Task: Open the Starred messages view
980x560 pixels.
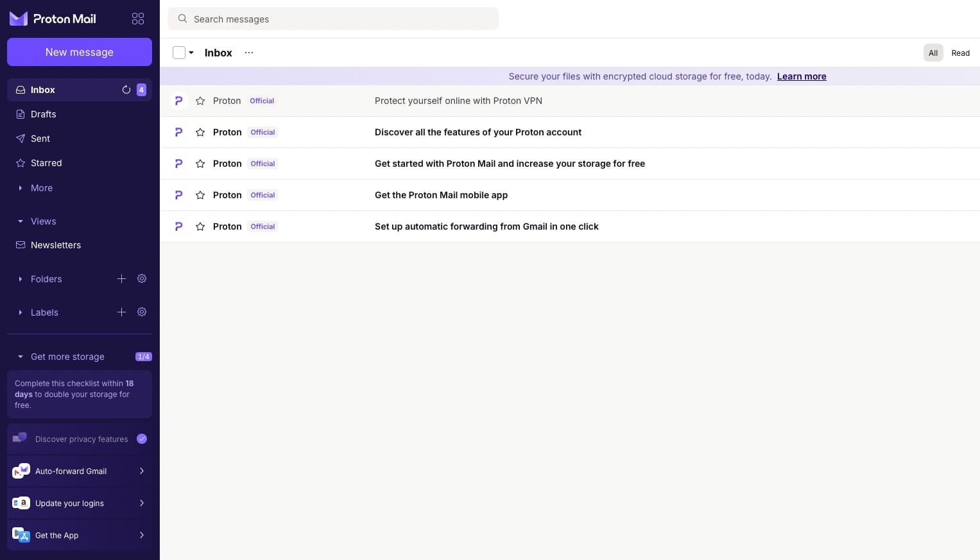Action: pos(46,163)
